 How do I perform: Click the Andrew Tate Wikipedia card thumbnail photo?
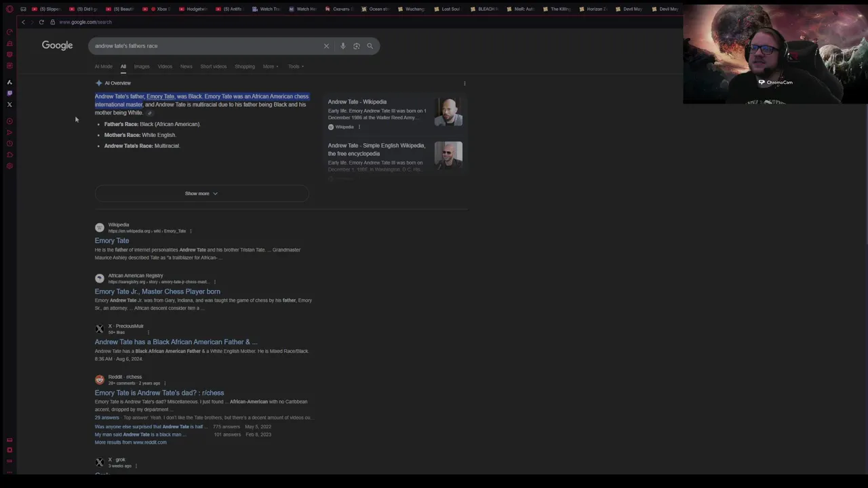[448, 112]
